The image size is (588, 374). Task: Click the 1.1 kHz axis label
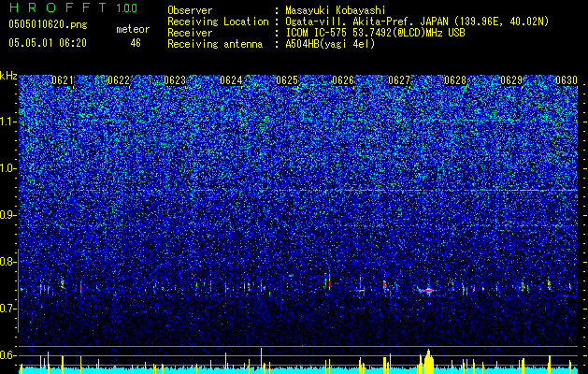pos(7,122)
